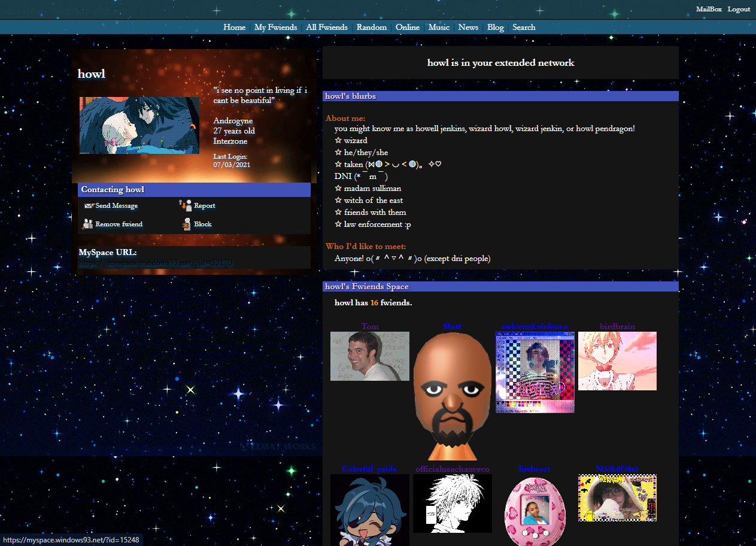Click the Report icon with arrows

tap(185, 205)
